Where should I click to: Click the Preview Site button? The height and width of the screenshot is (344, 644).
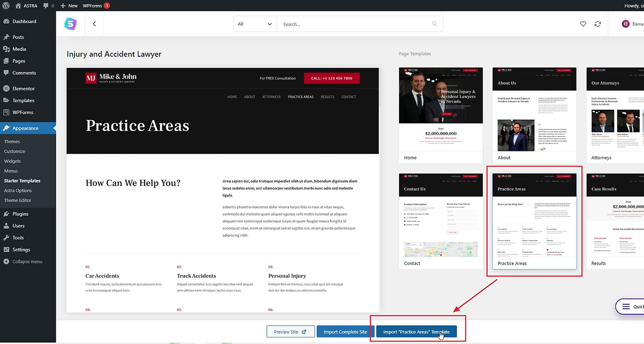(x=290, y=332)
